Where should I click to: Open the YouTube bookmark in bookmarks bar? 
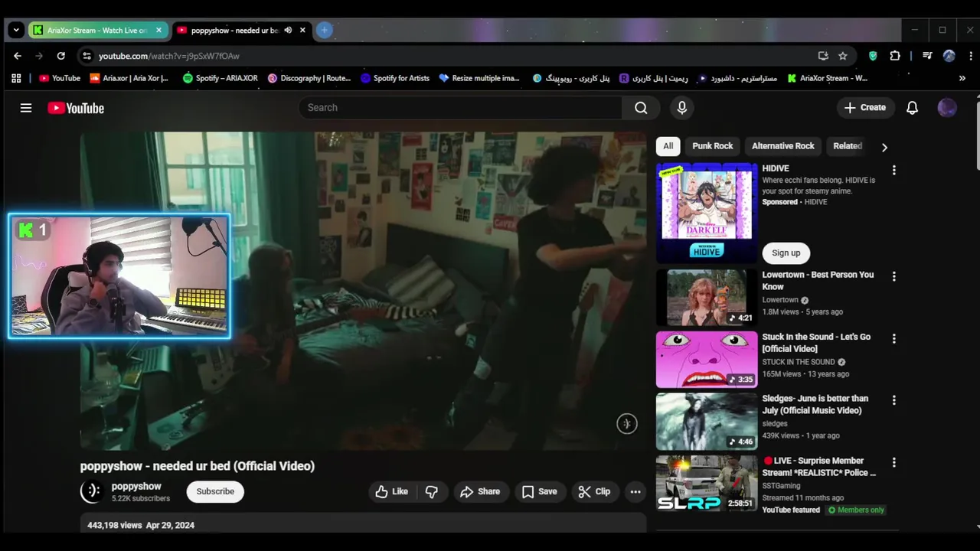click(x=60, y=78)
